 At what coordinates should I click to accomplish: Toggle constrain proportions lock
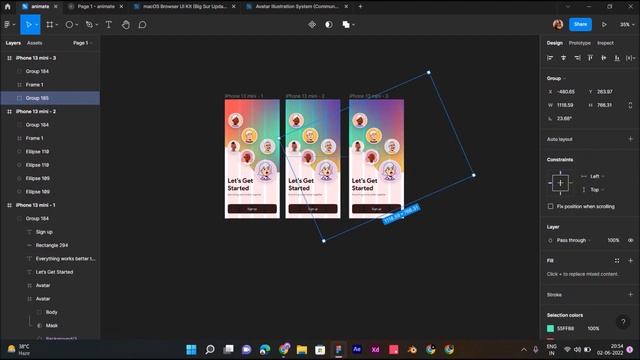(631, 105)
